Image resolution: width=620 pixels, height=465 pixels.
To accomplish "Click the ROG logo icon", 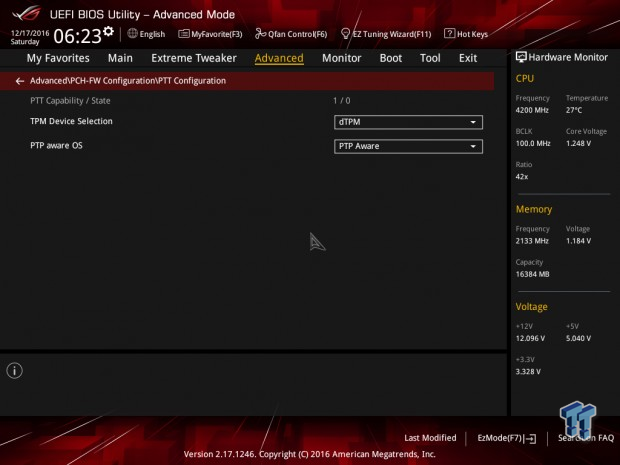I will tap(27, 14).
